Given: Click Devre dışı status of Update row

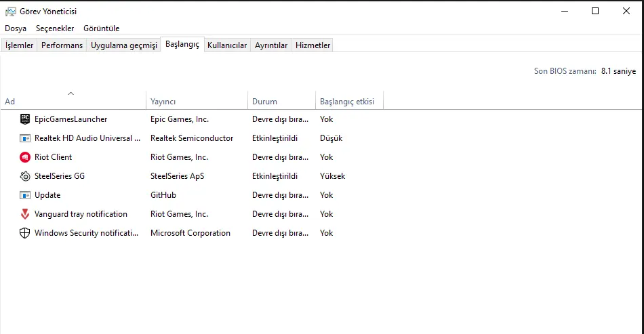Looking at the screenshot, I should point(280,195).
